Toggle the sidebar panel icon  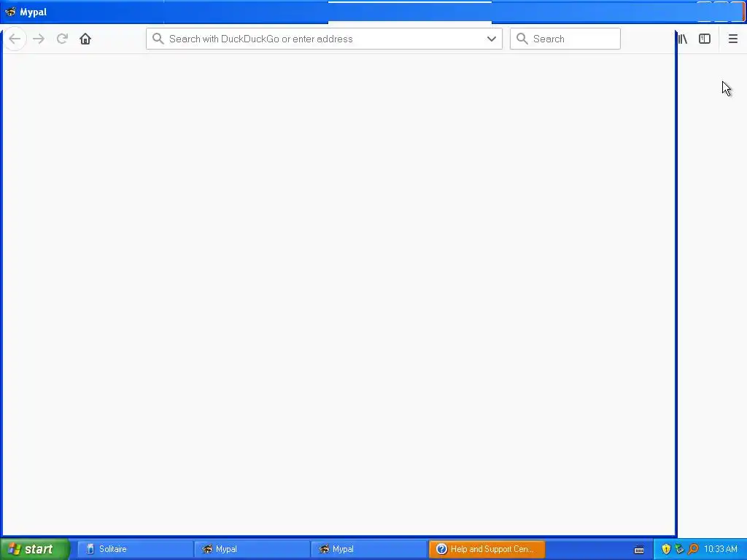[x=705, y=39]
